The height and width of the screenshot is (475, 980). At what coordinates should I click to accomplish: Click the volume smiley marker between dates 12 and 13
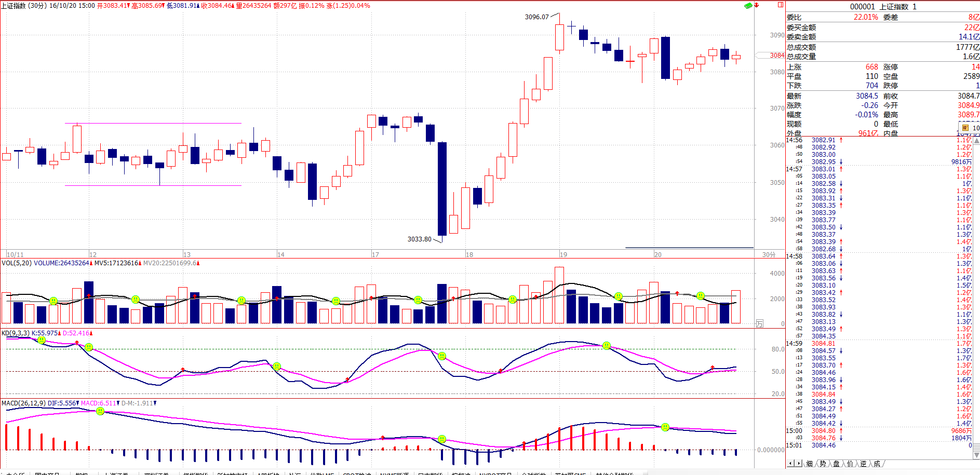pos(136,300)
